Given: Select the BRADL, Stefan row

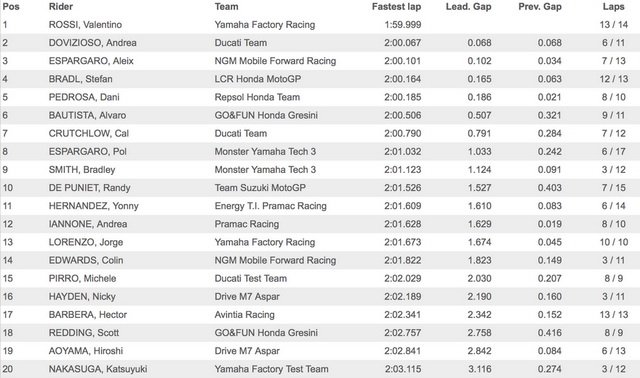Looking at the screenshot, I should [320, 79].
